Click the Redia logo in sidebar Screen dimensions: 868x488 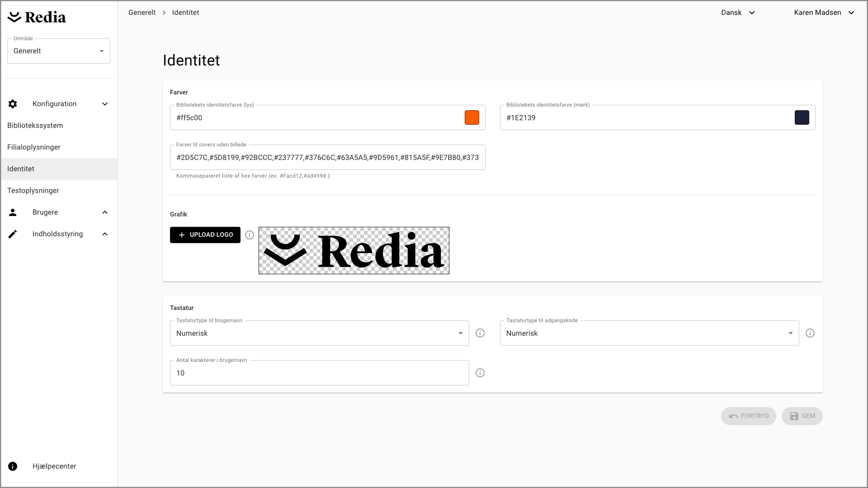pos(36,17)
